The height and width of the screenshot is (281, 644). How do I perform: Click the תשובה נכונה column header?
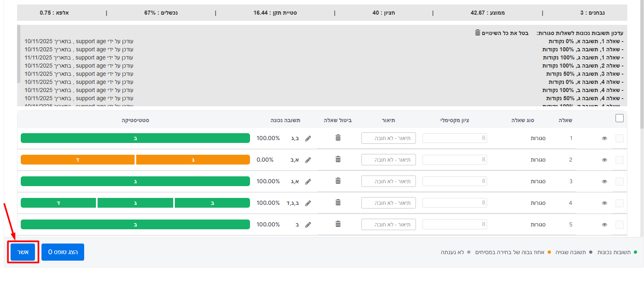point(285,121)
